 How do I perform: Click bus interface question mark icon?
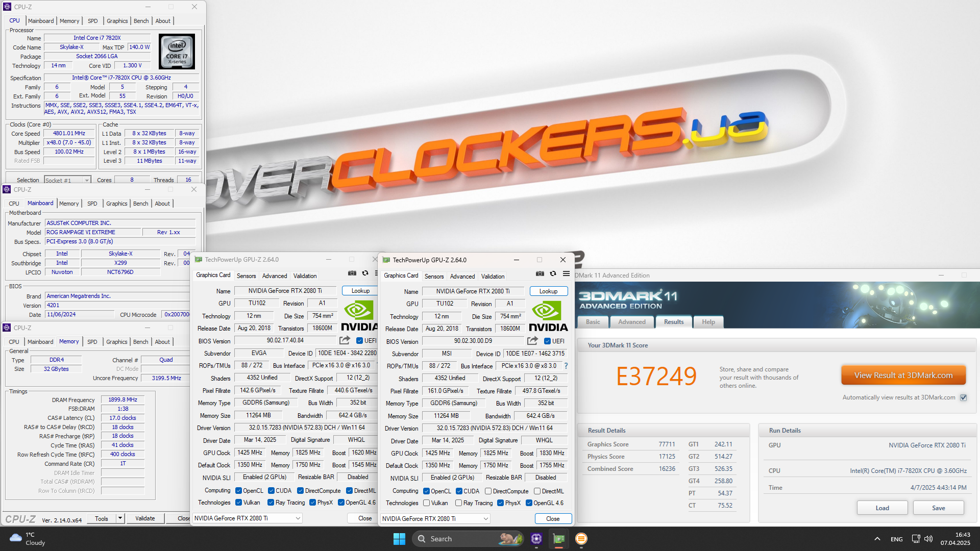click(x=566, y=366)
